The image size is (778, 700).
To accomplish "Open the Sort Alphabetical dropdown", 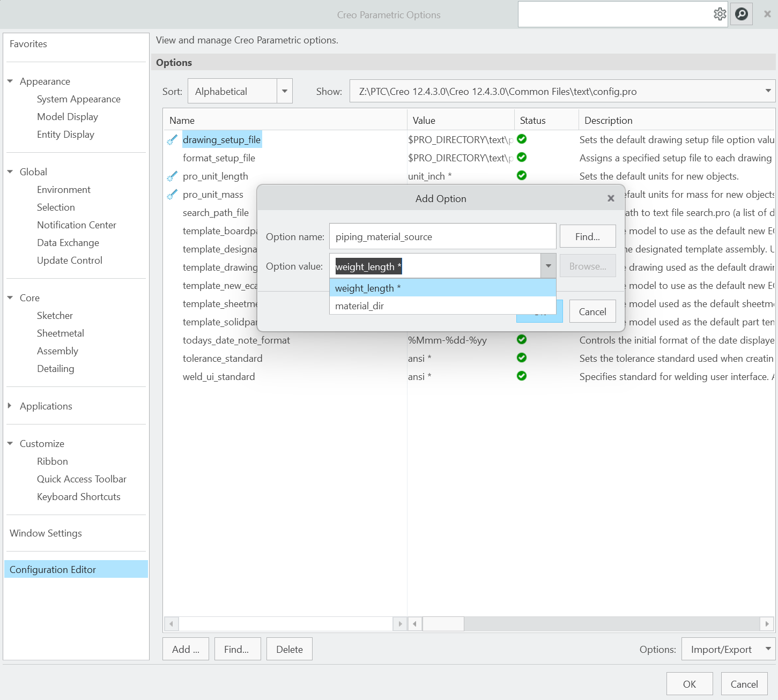I will point(285,92).
